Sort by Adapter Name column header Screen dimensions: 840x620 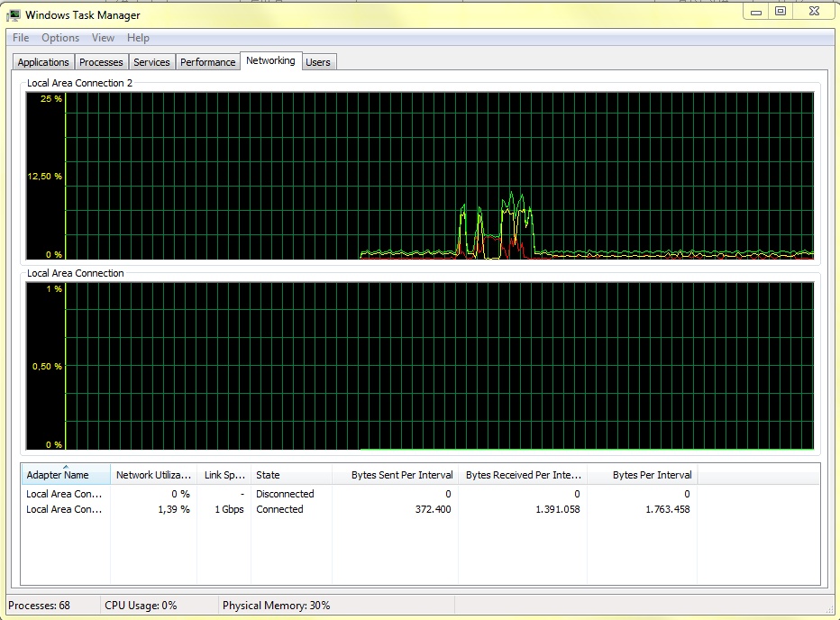(x=66, y=475)
